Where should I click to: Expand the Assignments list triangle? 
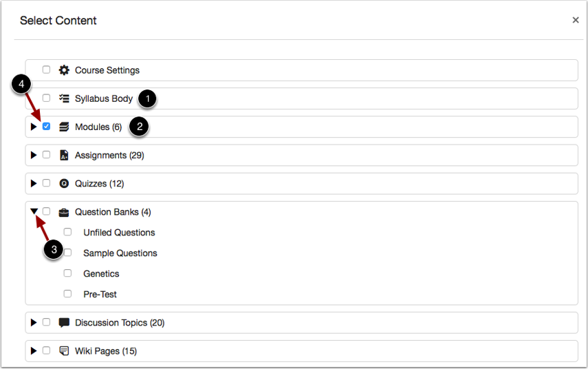coord(34,155)
